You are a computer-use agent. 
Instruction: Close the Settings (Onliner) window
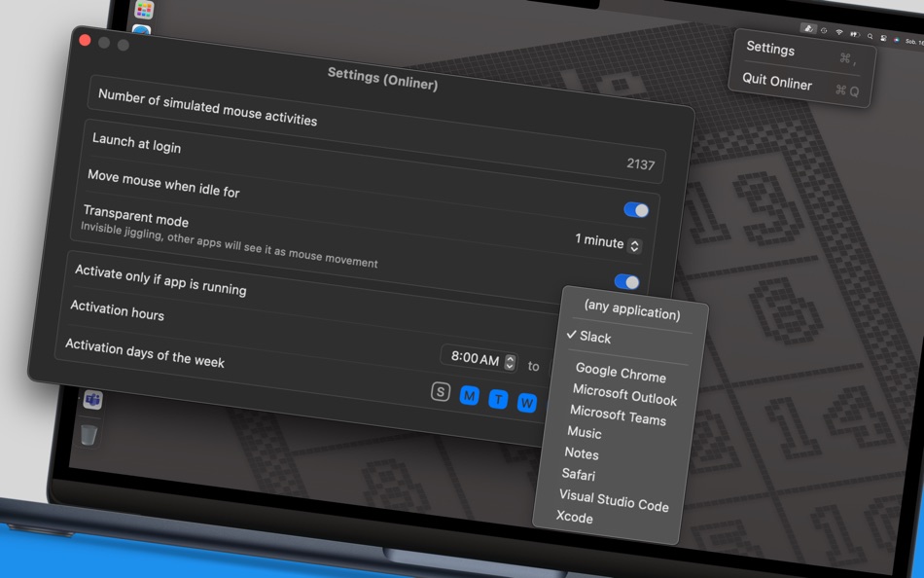click(85, 40)
